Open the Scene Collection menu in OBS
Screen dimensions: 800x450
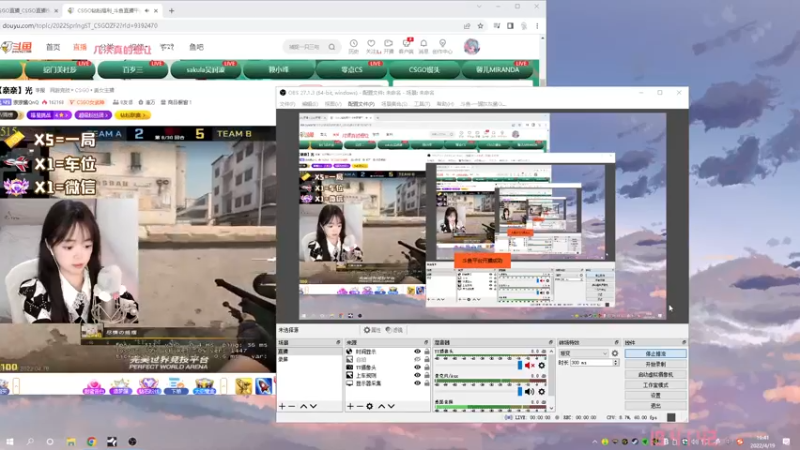(394, 104)
